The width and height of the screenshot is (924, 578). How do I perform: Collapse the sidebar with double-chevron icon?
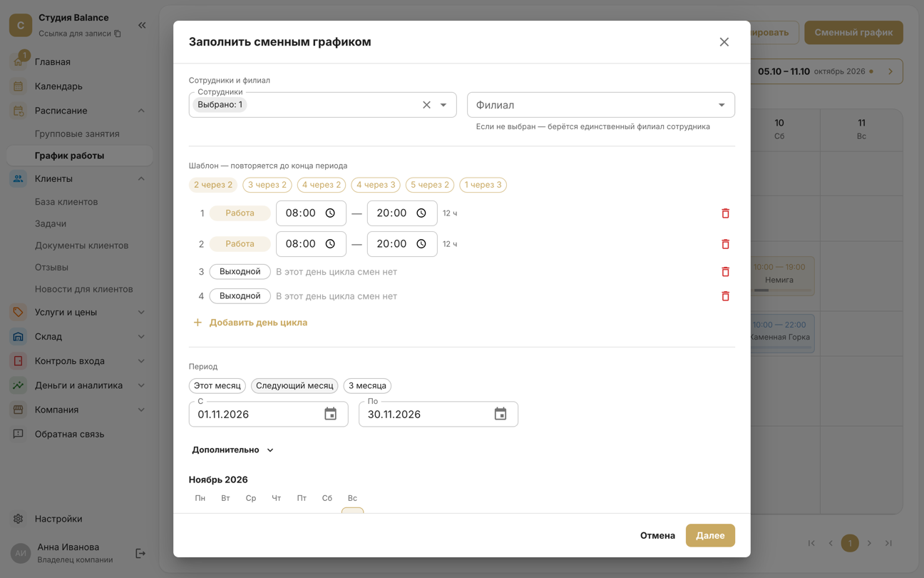[142, 26]
